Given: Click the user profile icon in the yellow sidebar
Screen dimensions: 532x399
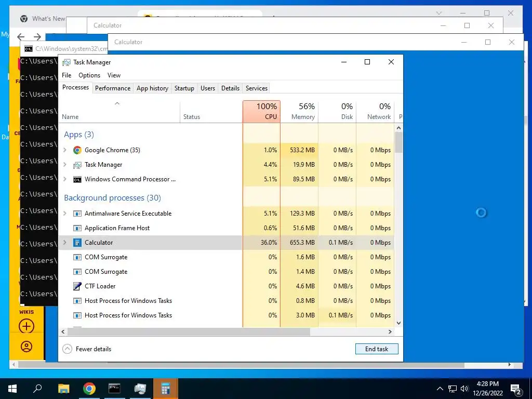Looking at the screenshot, I should point(26,347).
